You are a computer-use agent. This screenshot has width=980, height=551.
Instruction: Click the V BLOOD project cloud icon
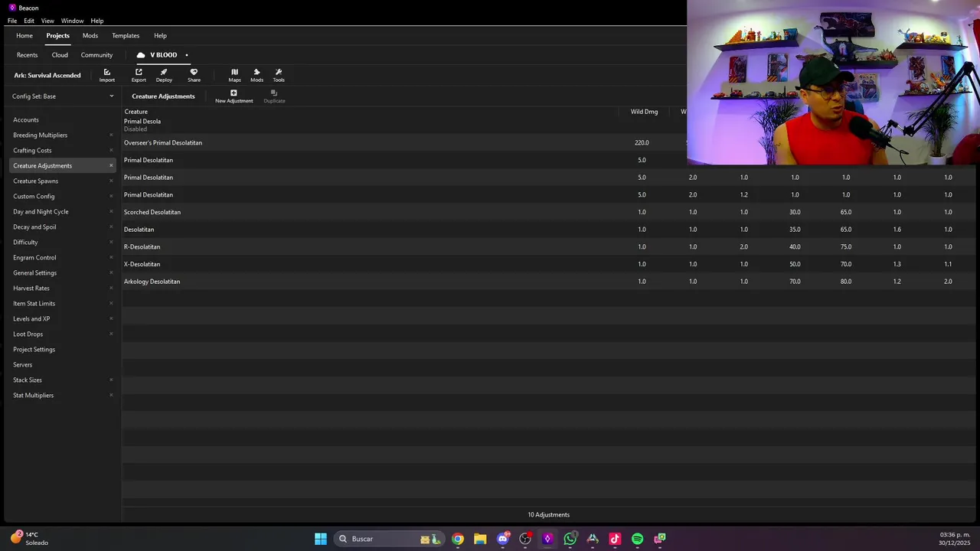(141, 55)
